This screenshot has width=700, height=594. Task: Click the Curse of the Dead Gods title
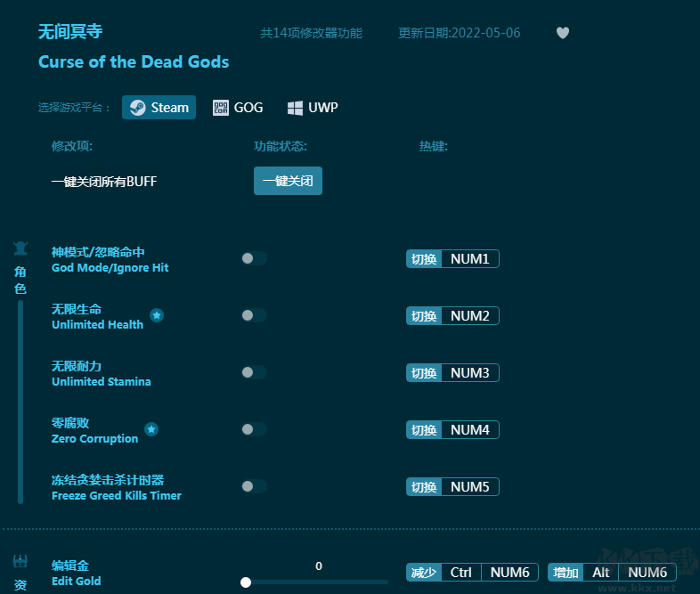point(134,62)
